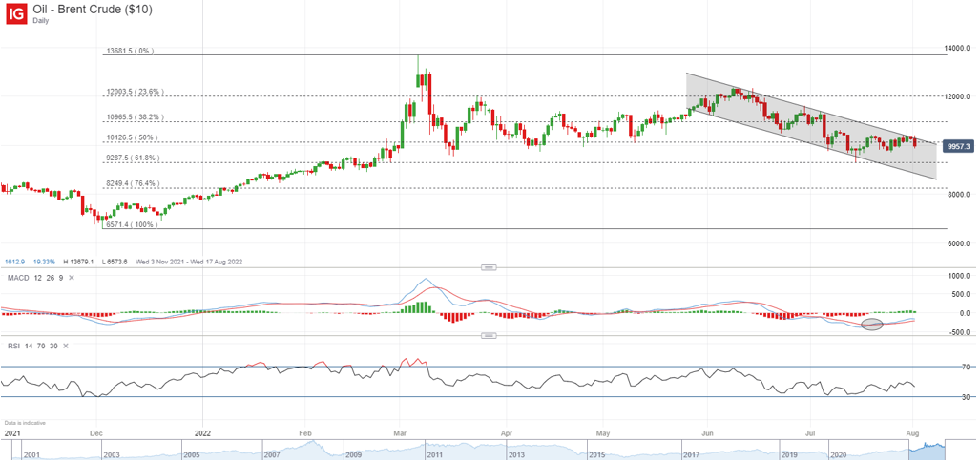The height and width of the screenshot is (463, 980).
Task: Grab the resize handle above the MACD panel
Action: click(489, 267)
